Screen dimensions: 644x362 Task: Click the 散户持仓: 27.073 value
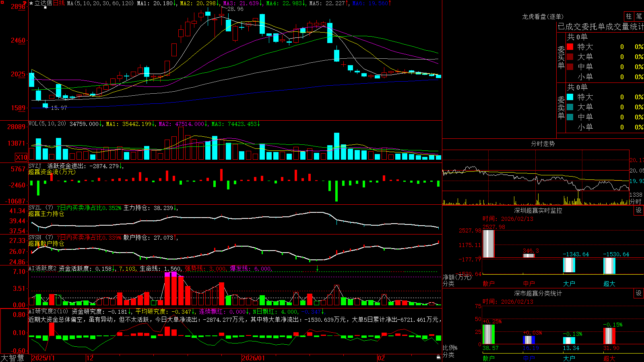[148, 238]
